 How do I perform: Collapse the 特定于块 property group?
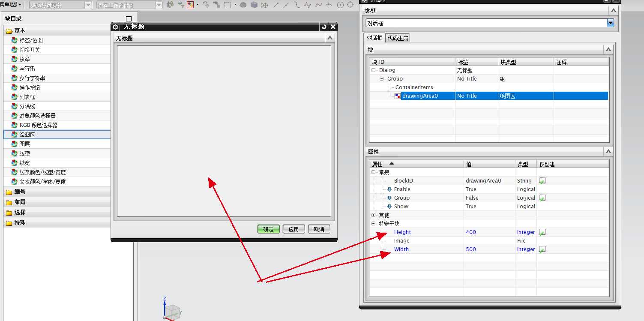[374, 223]
